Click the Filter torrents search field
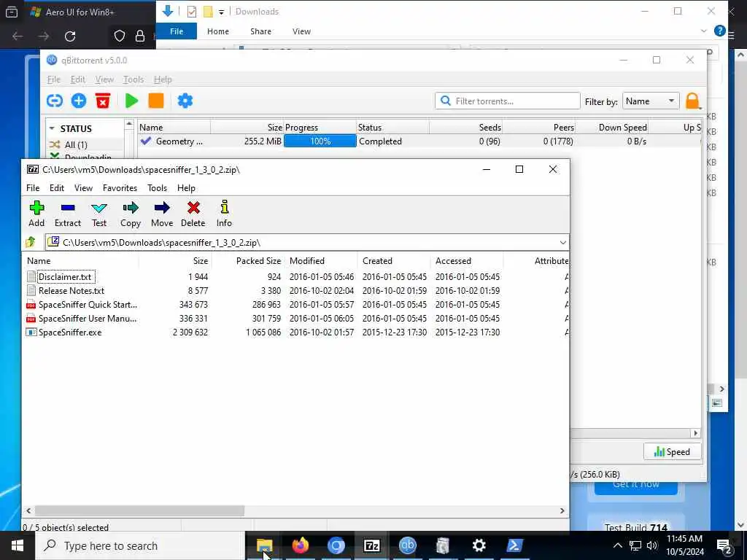Image resolution: width=747 pixels, height=560 pixels. pos(508,101)
